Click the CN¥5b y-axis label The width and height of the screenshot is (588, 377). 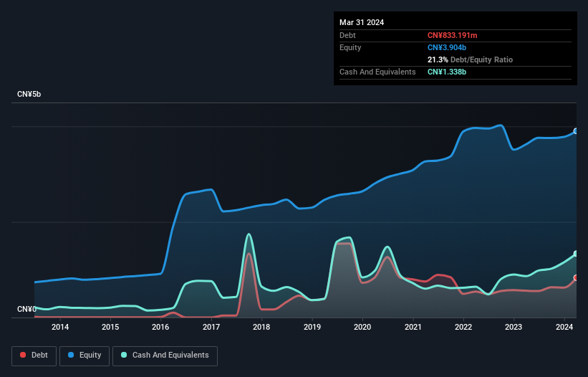(29, 95)
